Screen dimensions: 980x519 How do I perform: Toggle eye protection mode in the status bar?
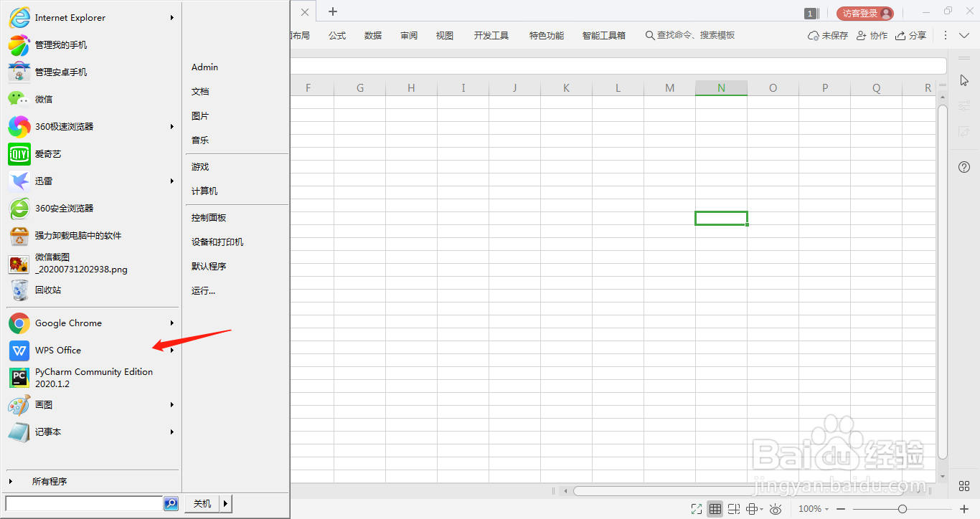(775, 509)
